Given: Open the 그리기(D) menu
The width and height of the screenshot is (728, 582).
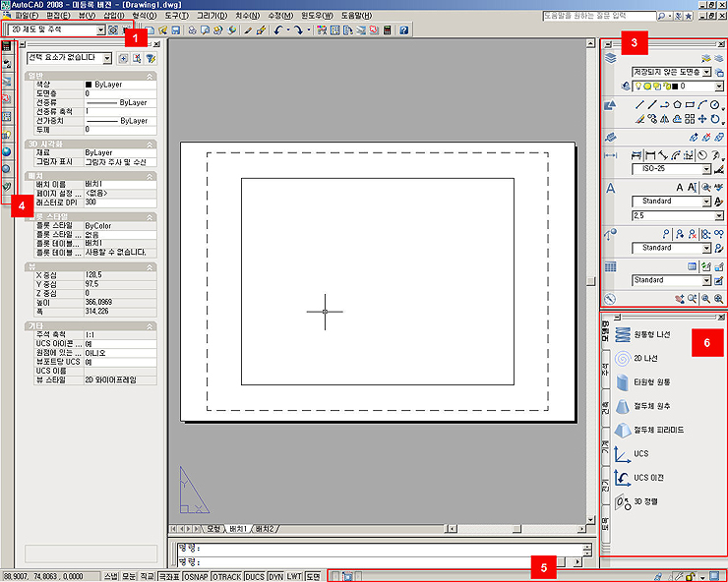Looking at the screenshot, I should (x=212, y=16).
